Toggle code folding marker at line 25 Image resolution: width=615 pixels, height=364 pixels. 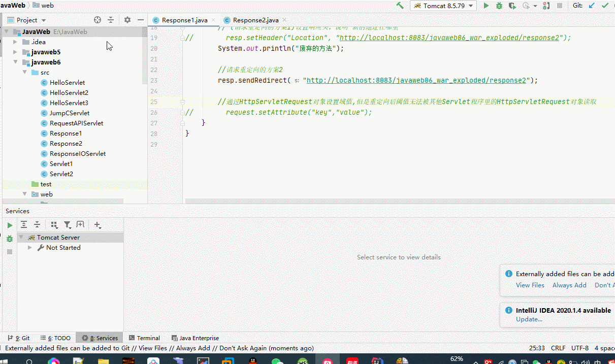point(182,102)
